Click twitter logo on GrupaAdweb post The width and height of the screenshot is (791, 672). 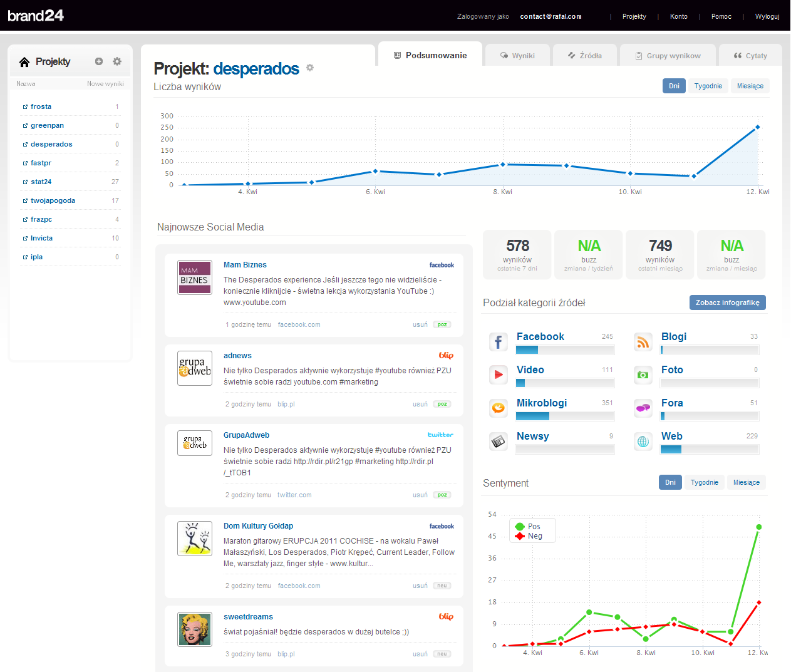[x=440, y=435]
